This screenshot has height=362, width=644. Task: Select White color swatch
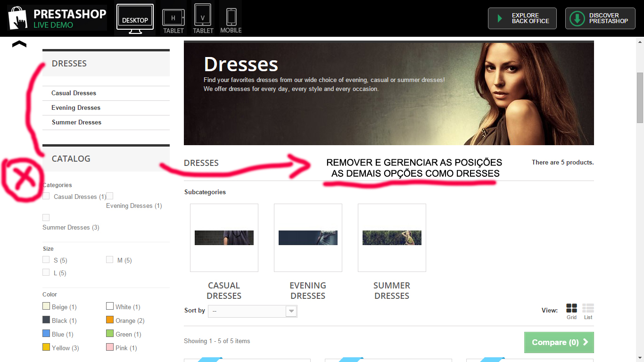(x=110, y=306)
